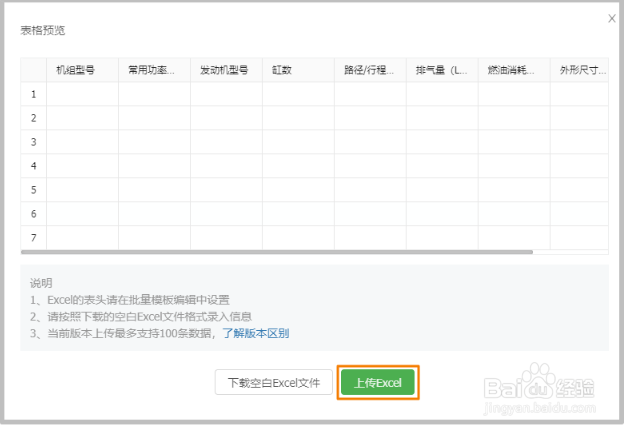Image resolution: width=631 pixels, height=430 pixels.
Task: Select the 外形尺寸... column header
Action: [x=580, y=70]
